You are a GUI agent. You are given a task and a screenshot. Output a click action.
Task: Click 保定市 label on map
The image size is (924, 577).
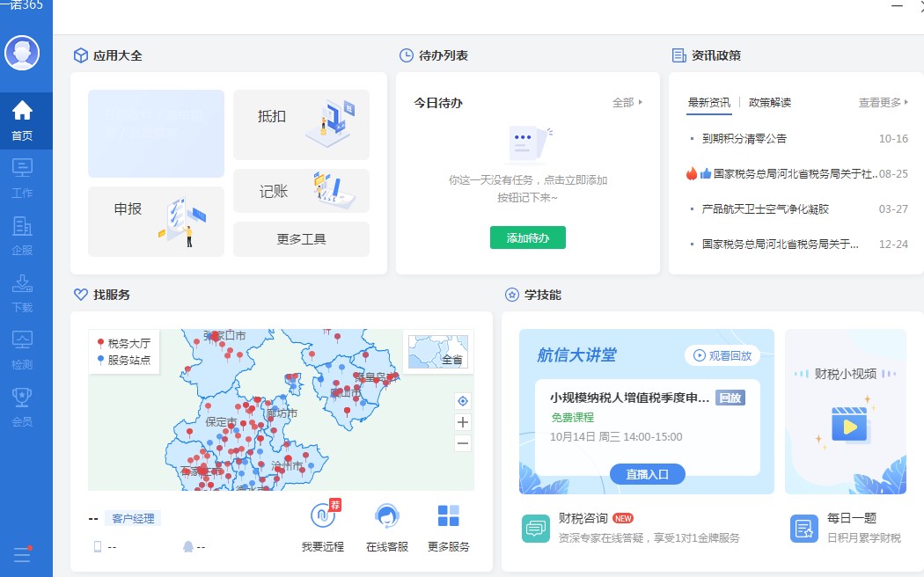221,421
